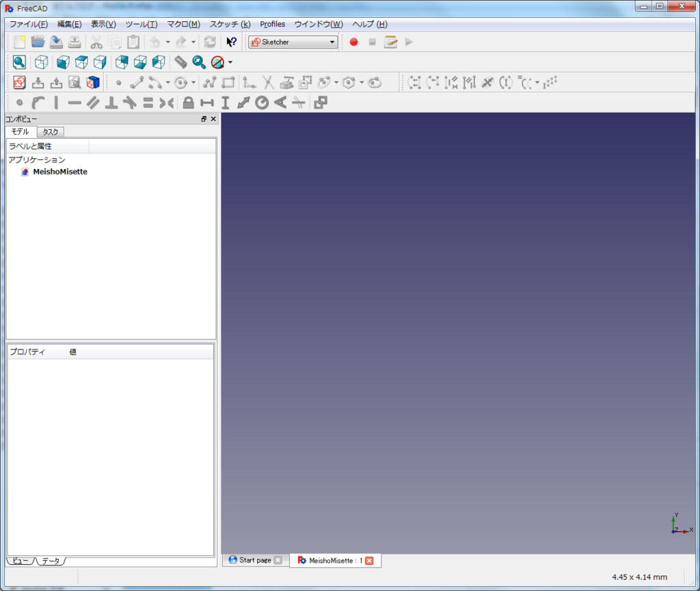Viewport: 700px width, 591px height.
Task: Select the データ property tab
Action: (51, 561)
